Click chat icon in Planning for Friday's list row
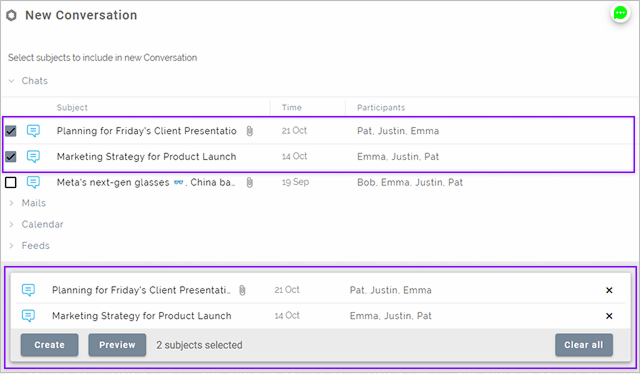 click(33, 131)
